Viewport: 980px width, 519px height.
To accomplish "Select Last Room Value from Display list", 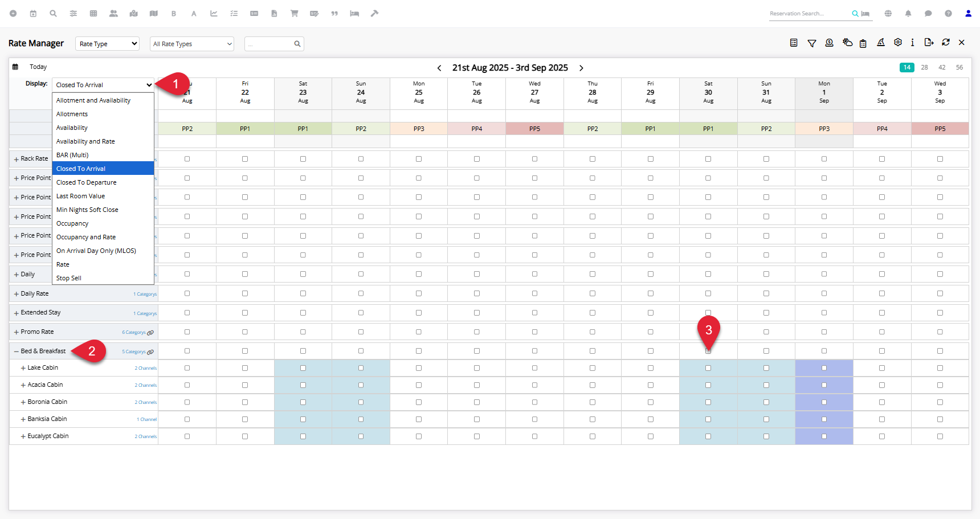I will click(103, 196).
